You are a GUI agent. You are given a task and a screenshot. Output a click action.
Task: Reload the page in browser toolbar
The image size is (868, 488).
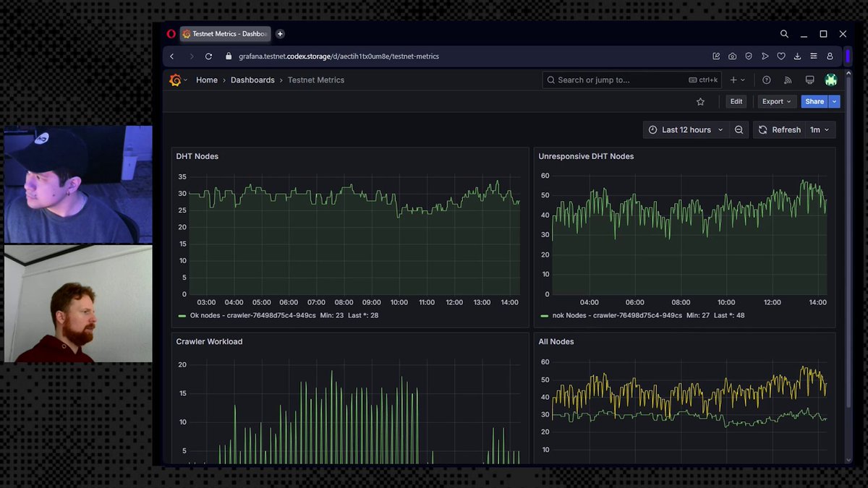[x=208, y=56]
